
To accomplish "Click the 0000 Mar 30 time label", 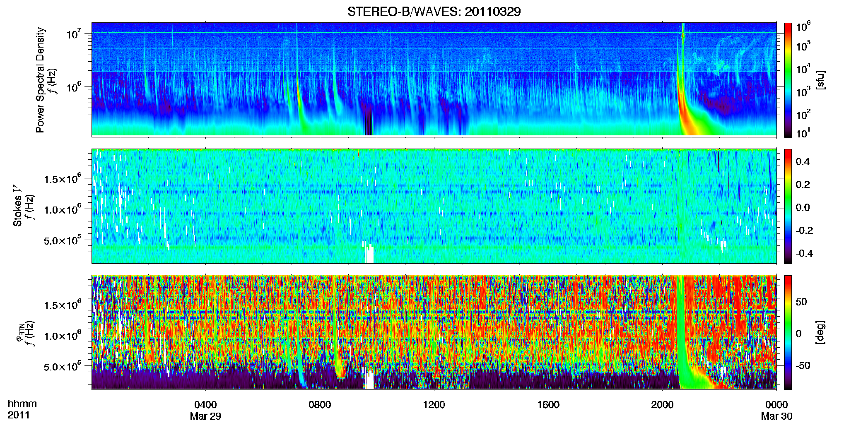I will pos(776,410).
